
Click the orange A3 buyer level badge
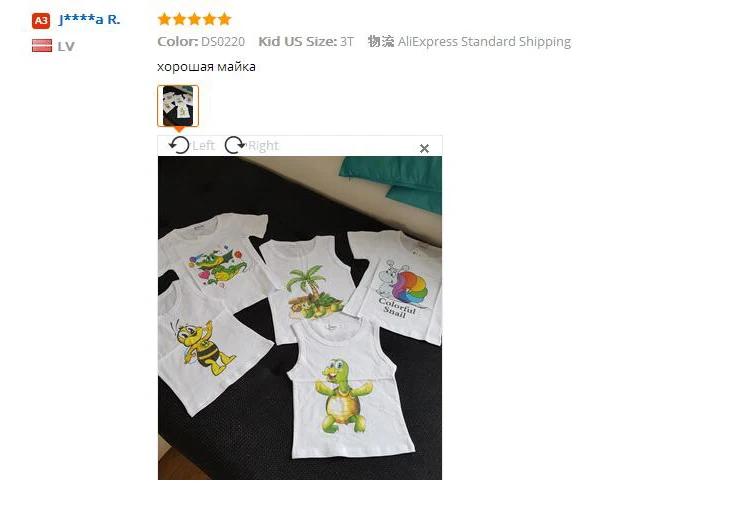tap(41, 21)
